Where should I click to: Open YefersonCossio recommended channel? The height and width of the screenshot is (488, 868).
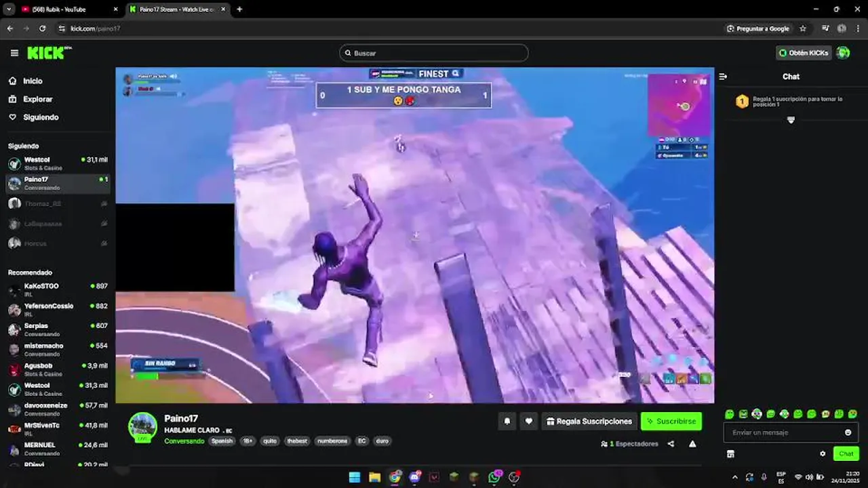coord(58,310)
